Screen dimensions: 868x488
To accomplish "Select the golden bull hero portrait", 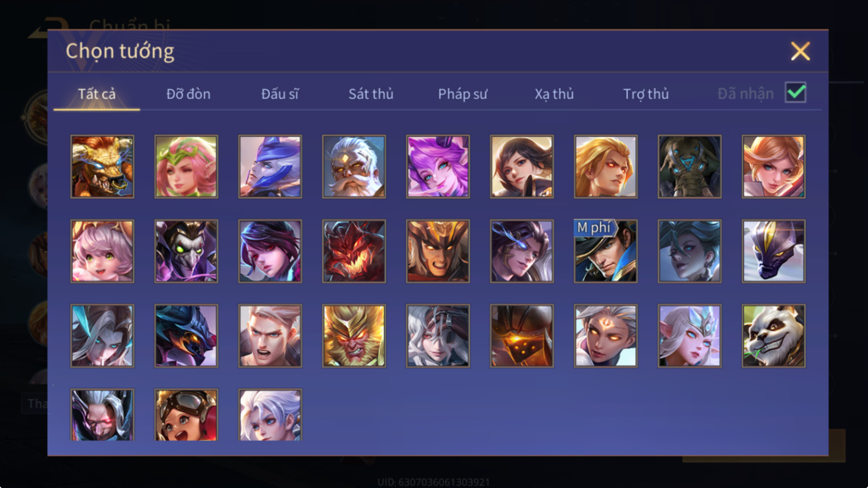I will click(x=103, y=167).
